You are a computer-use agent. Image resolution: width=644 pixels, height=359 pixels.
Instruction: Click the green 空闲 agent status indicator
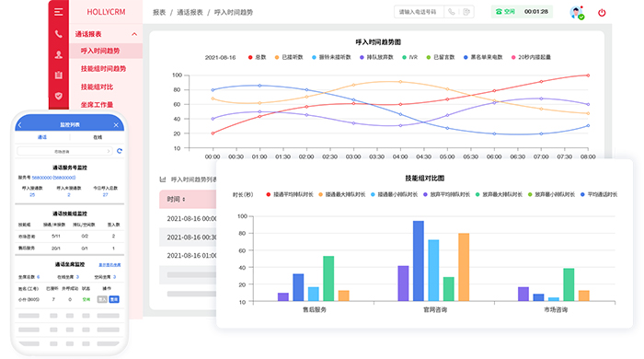pos(505,11)
